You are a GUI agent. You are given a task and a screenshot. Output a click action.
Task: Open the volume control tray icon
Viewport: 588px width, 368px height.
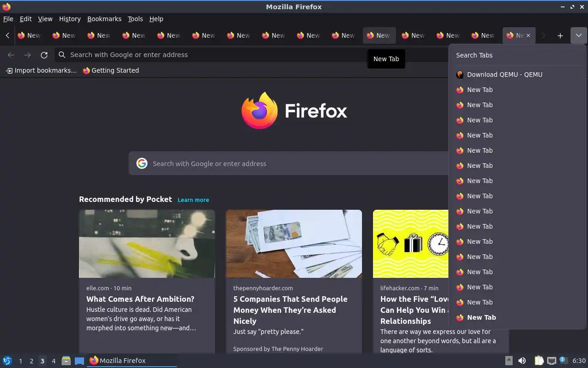coord(522,361)
